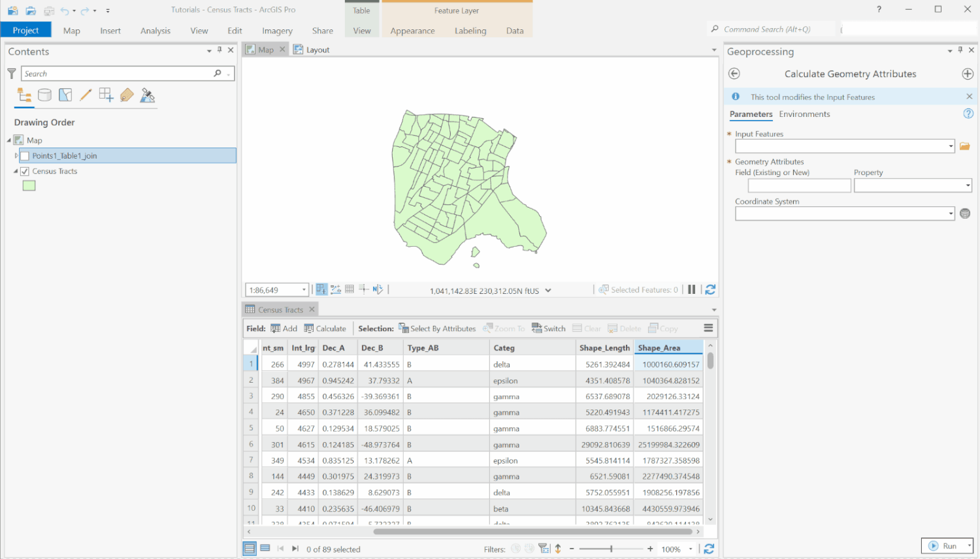Open the map scale dropdown
Image resolution: width=980 pixels, height=559 pixels.
click(302, 289)
